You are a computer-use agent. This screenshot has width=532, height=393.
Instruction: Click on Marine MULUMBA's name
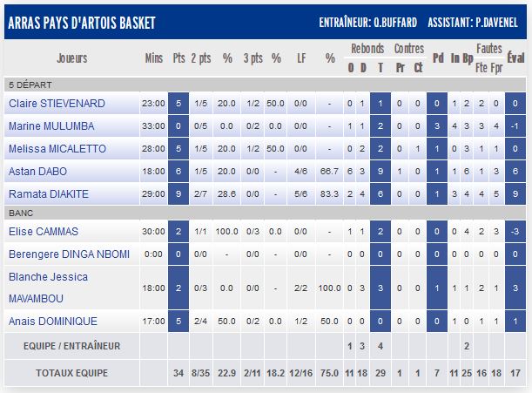(x=56, y=126)
